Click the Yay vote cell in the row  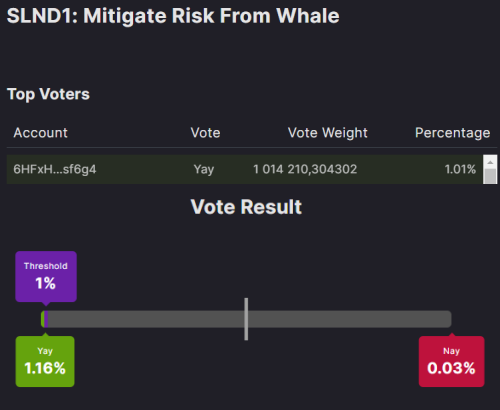coord(204,169)
